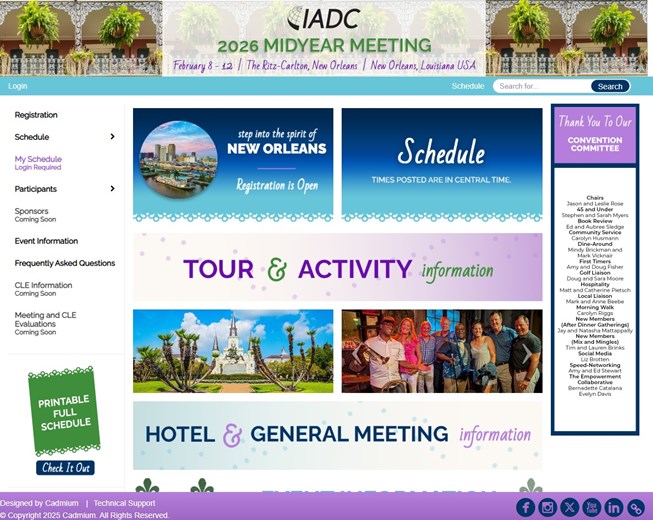Open the YouTube social icon
This screenshot has width=653, height=520.
tap(592, 508)
